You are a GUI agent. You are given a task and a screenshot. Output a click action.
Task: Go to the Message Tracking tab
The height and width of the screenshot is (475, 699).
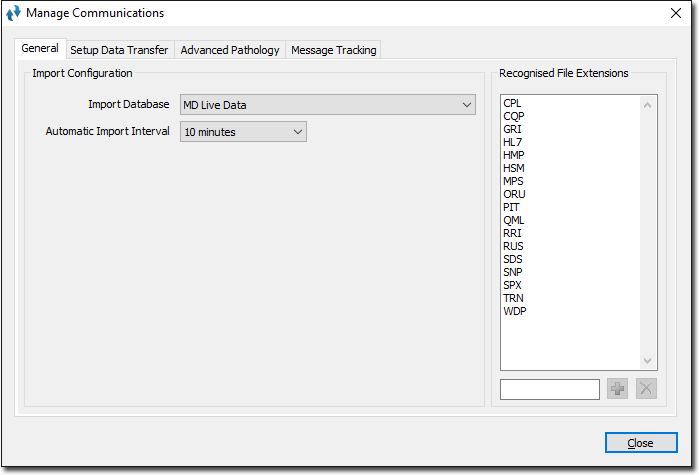(x=333, y=50)
